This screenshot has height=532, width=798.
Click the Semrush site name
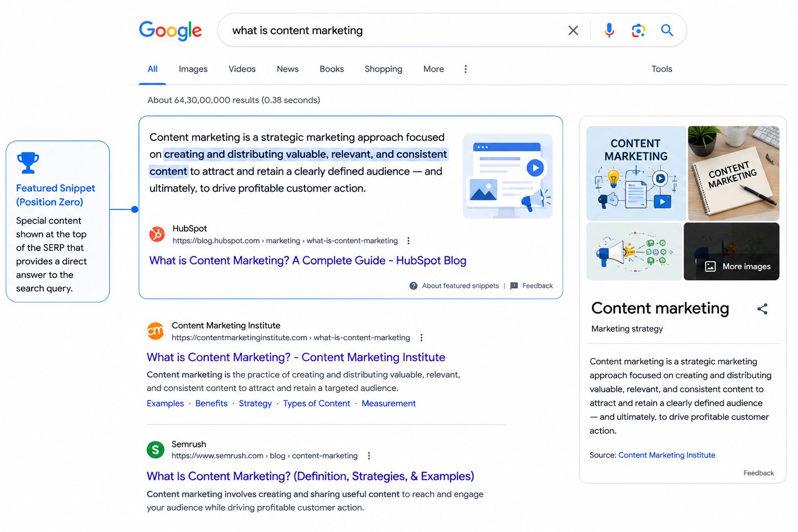pos(189,444)
